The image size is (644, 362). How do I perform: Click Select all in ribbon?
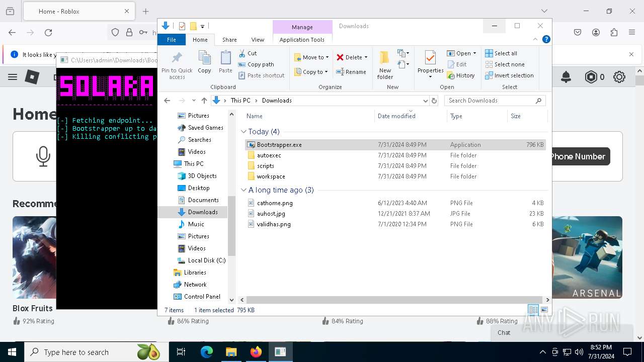pos(501,53)
